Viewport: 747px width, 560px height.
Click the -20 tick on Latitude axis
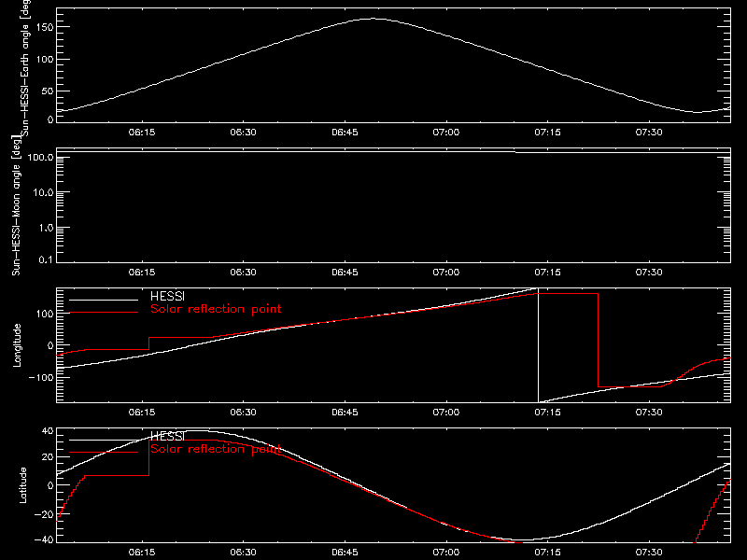(x=44, y=514)
